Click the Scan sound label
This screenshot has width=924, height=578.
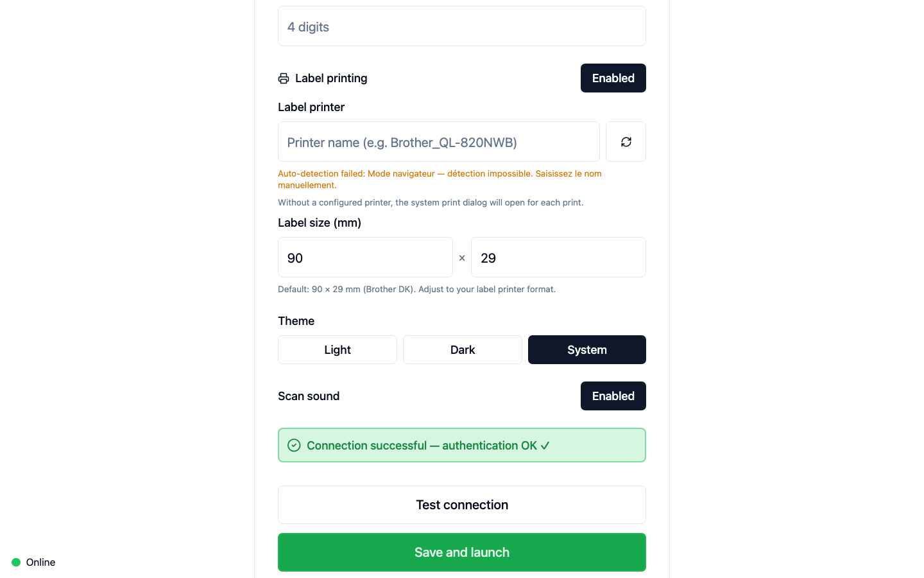309,396
